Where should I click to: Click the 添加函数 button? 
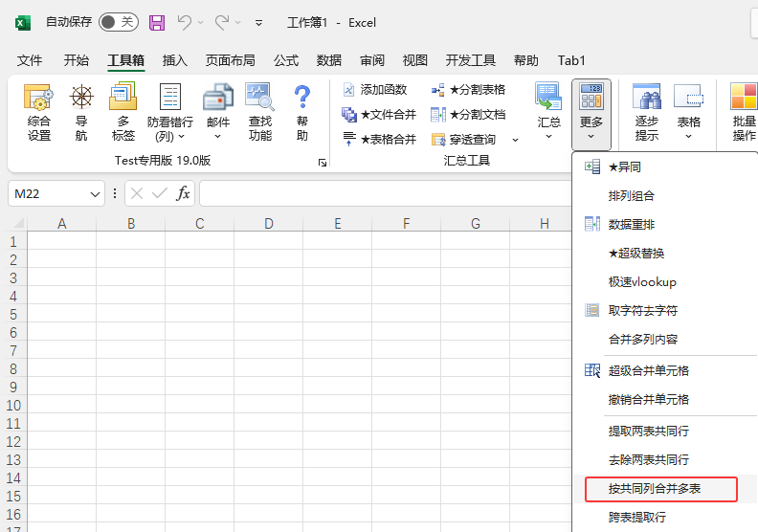click(x=375, y=90)
